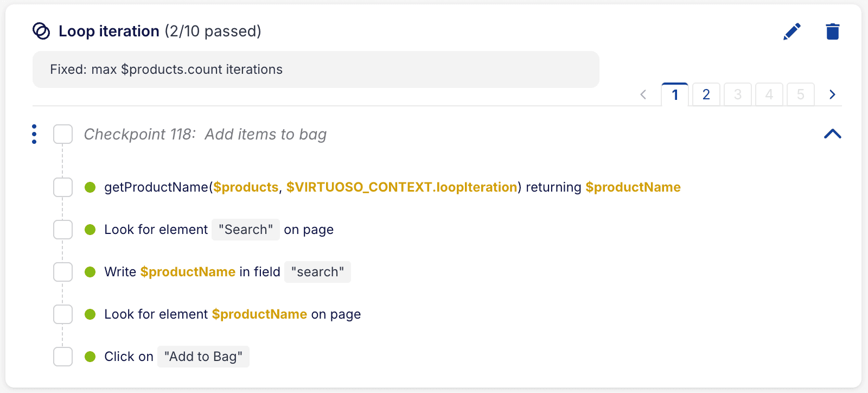Go to previous iterations page arrow
Image resolution: width=868 pixels, height=393 pixels.
pos(643,94)
